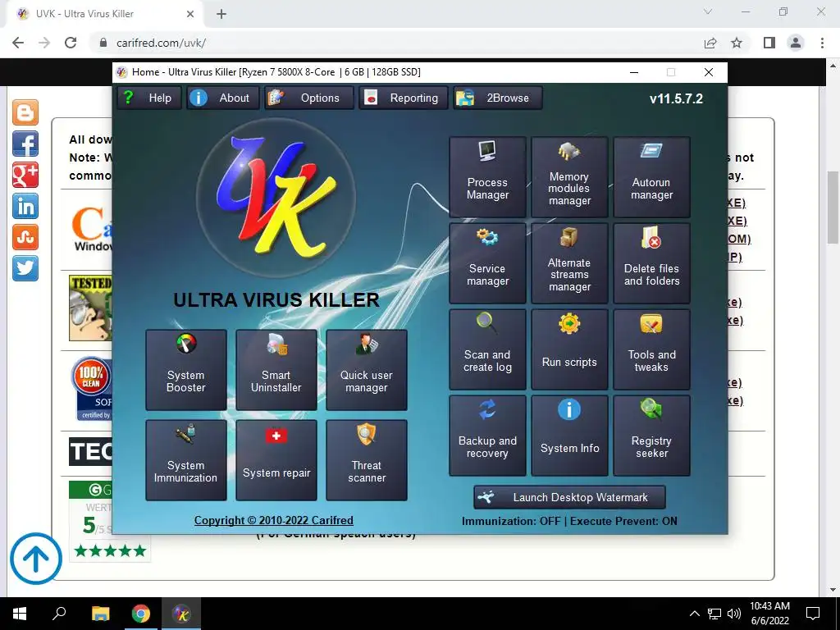Share on LinkedIn sidebar icon
The width and height of the screenshot is (840, 630).
[x=25, y=206]
